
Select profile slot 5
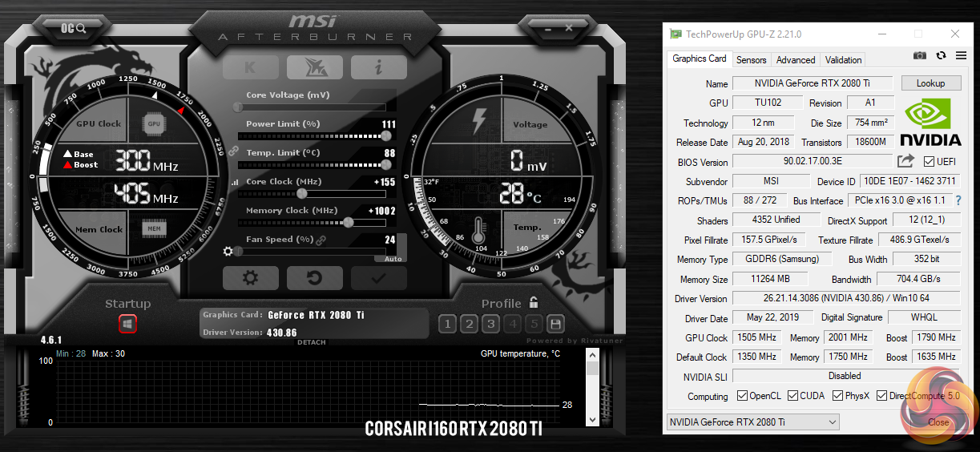point(534,324)
